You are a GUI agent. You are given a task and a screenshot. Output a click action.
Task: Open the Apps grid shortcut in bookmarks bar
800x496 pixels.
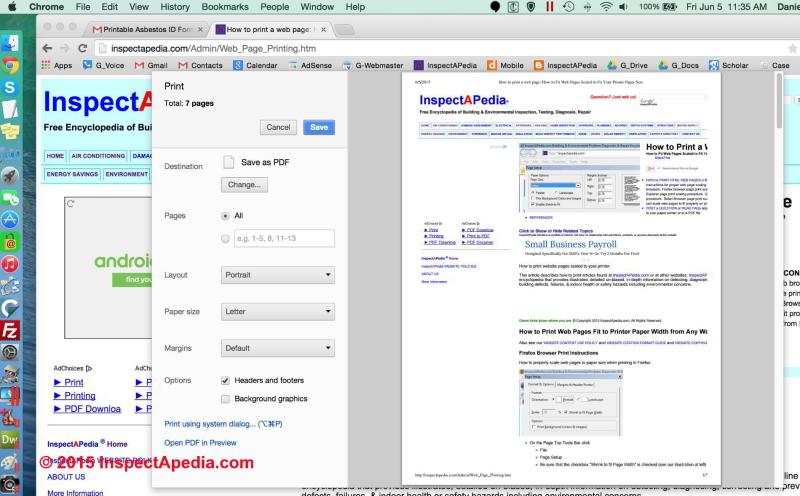tap(57, 65)
